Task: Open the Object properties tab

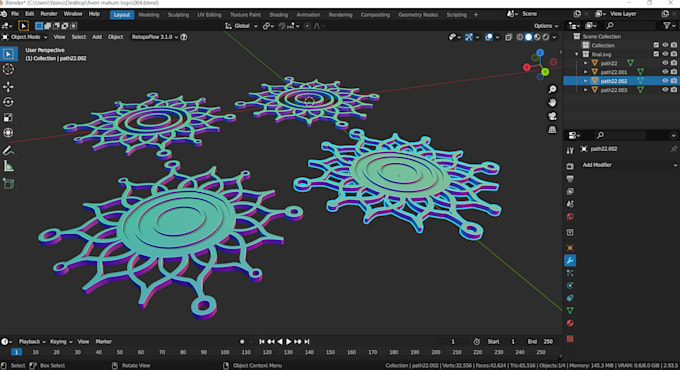Action: [570, 248]
